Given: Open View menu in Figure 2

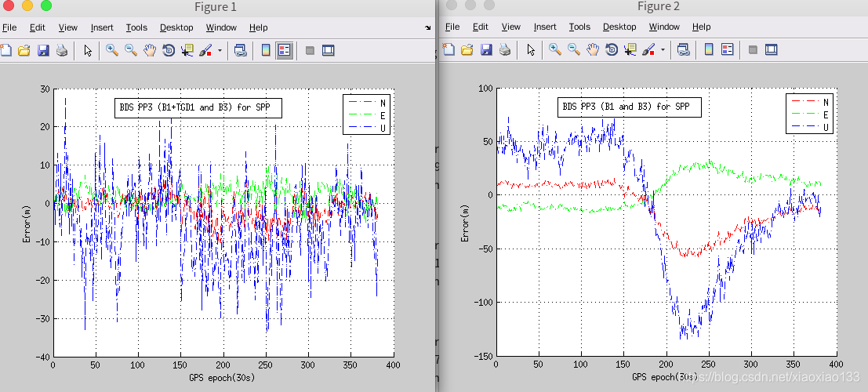Looking at the screenshot, I should pyautogui.click(x=511, y=27).
